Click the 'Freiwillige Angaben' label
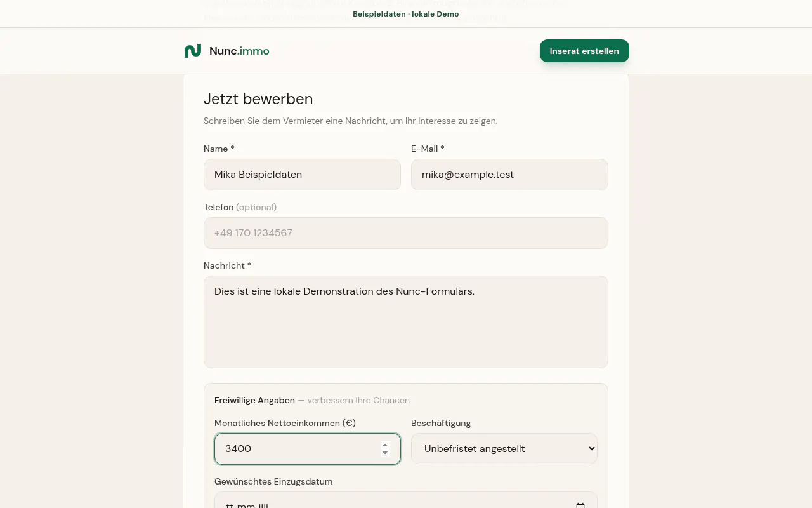The image size is (812, 508). coord(254,400)
